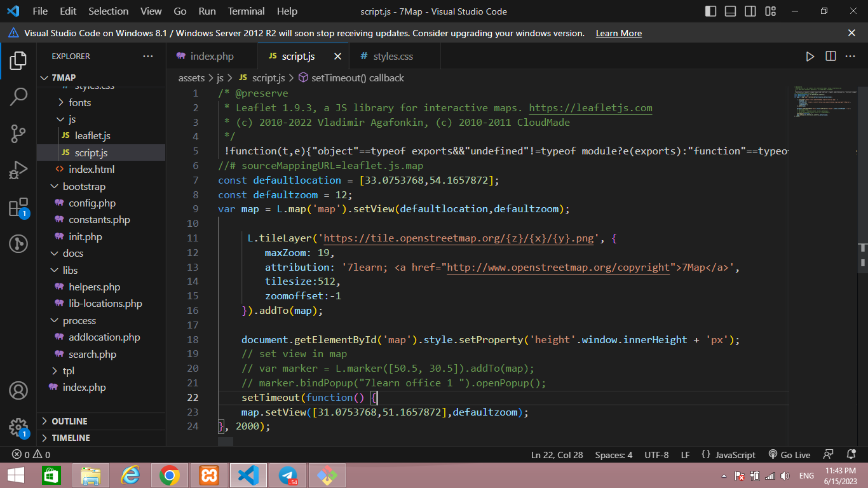The height and width of the screenshot is (488, 868).
Task: Open the Search view in activity bar
Action: click(18, 97)
